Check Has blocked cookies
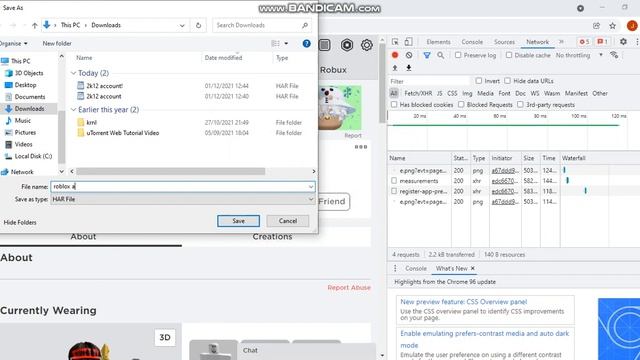 [394, 104]
